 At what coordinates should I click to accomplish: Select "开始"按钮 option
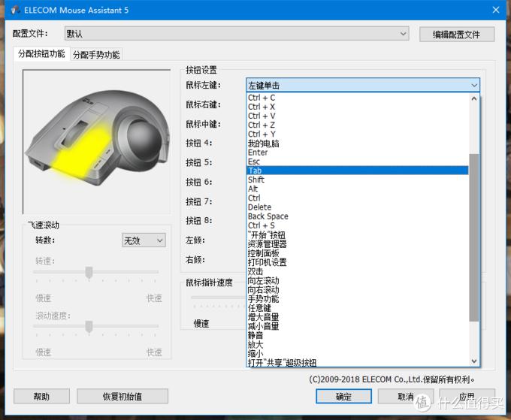[358, 234]
